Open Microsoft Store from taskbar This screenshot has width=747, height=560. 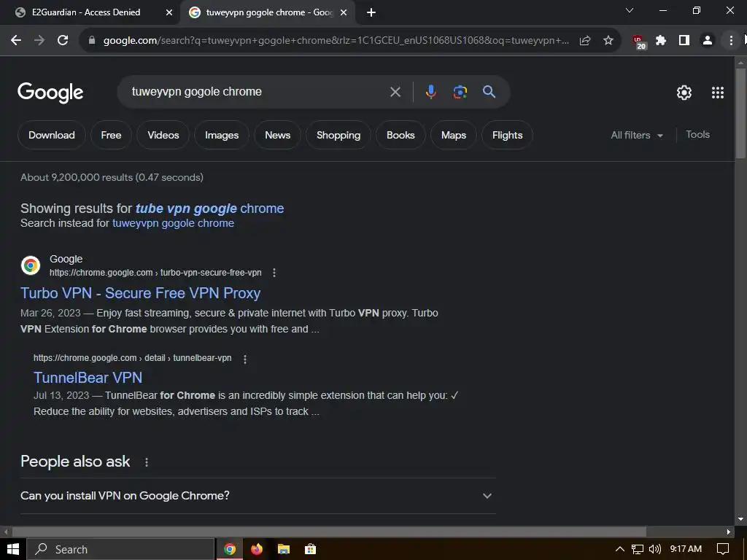coord(310,549)
